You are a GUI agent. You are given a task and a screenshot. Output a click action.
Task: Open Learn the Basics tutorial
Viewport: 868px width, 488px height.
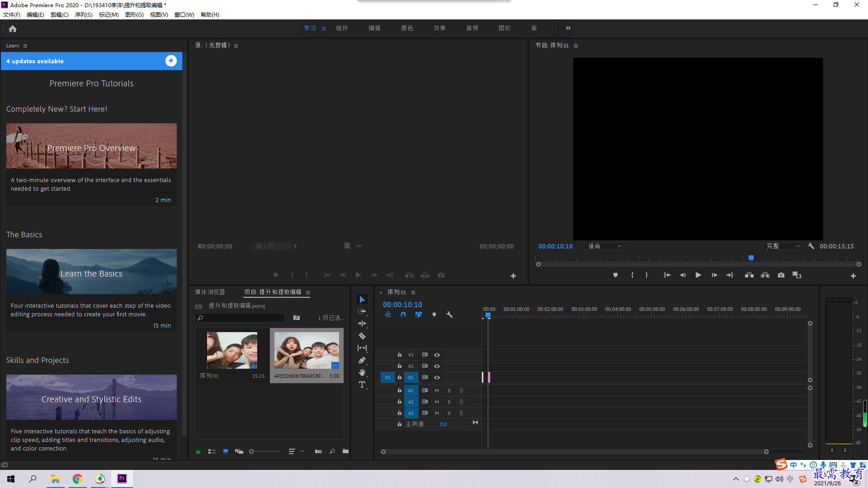tap(91, 272)
